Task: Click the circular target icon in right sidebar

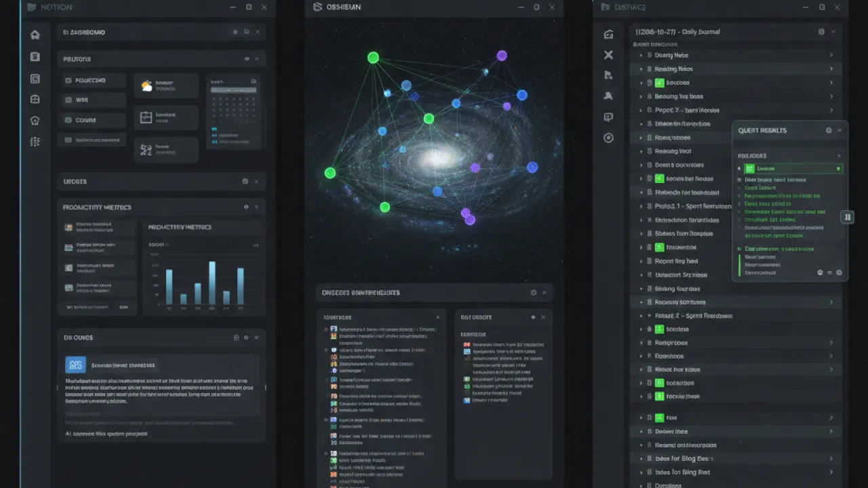Action: [x=608, y=138]
